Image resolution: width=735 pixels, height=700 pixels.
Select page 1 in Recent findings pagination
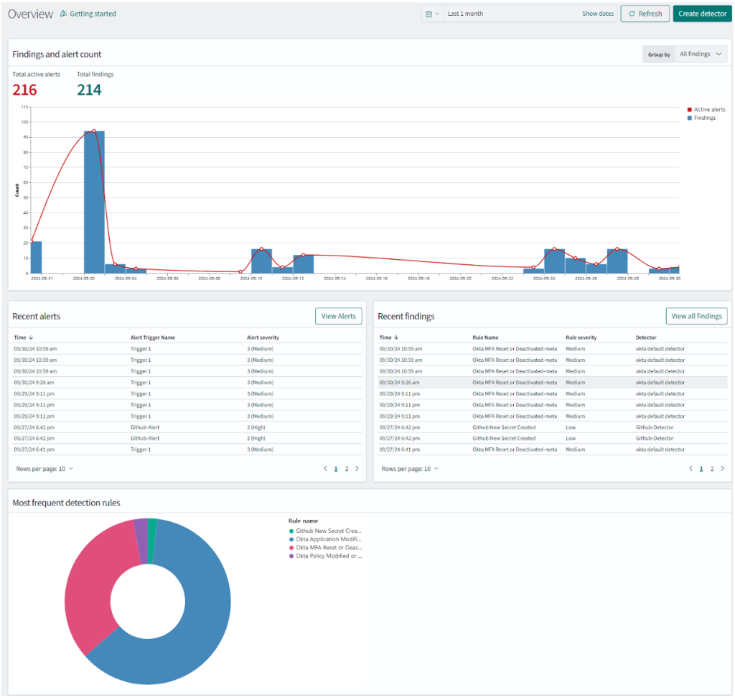point(701,469)
